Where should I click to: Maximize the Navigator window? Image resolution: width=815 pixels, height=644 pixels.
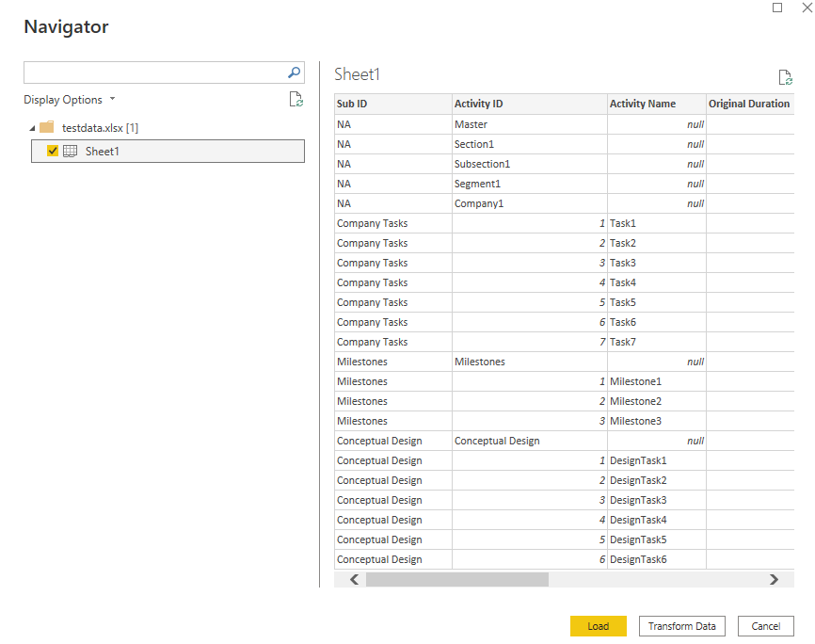(777, 8)
